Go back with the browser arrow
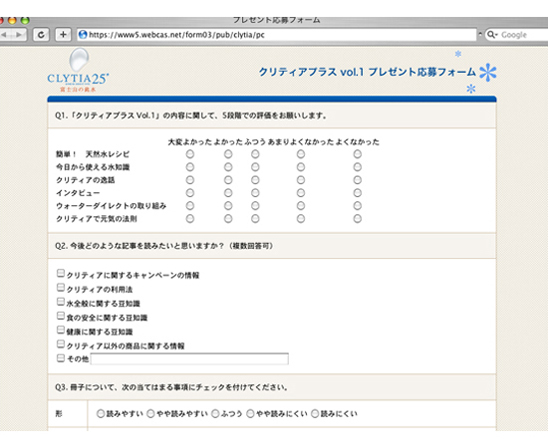548x448 pixels. [5, 35]
